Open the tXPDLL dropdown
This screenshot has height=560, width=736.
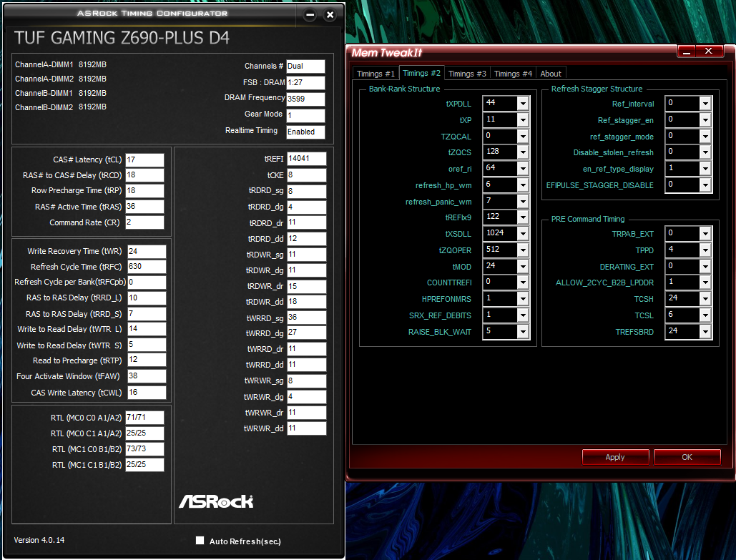[522, 103]
